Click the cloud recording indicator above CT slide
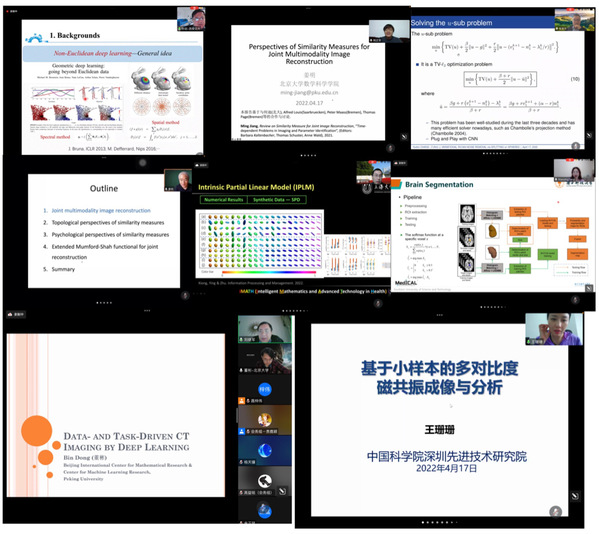The height and width of the screenshot is (534, 599). (x=16, y=314)
